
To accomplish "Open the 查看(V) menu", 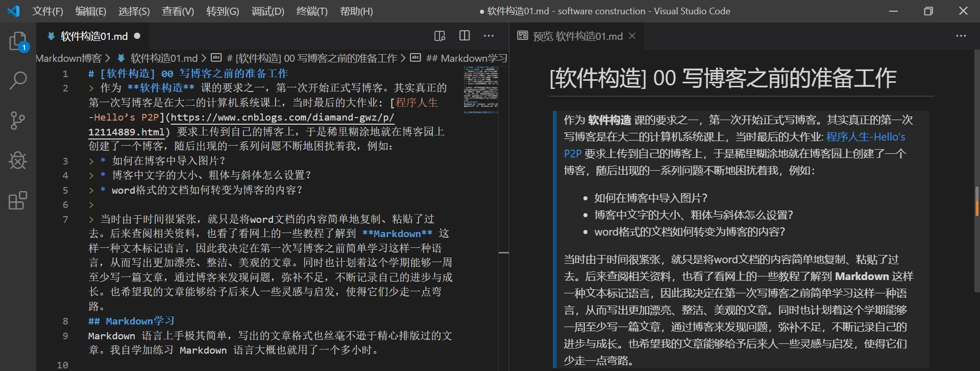I will [x=178, y=11].
